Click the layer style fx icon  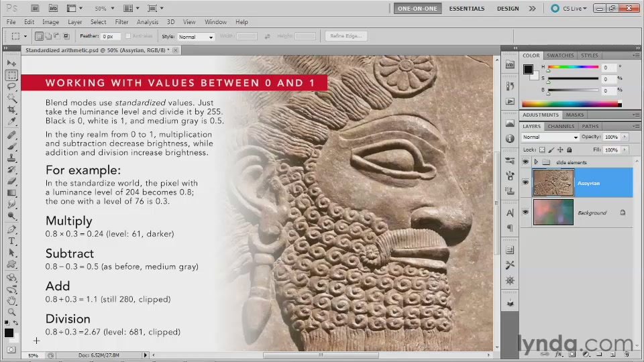[x=559, y=354]
